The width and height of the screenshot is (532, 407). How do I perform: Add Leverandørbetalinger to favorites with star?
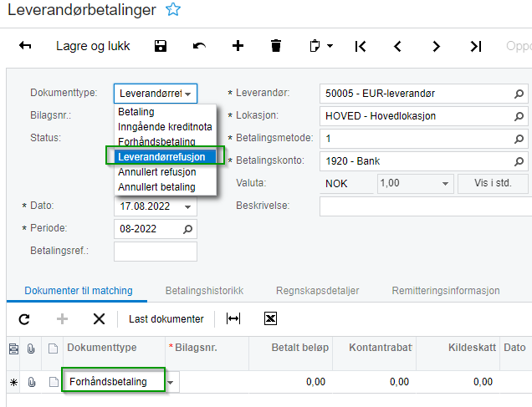coord(173,9)
